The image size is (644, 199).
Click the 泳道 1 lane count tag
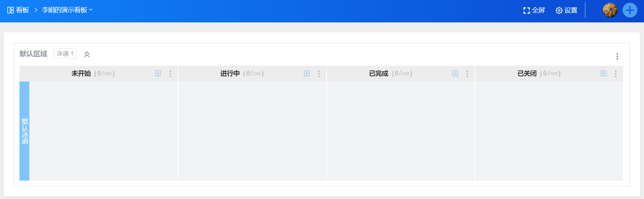pos(65,54)
